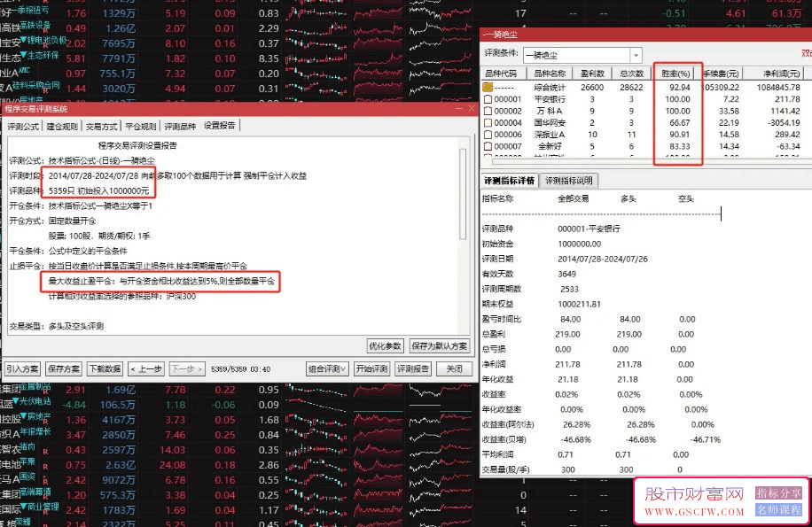
Task: Click the 期末权益 value 1000211.81
Action: 580,304
